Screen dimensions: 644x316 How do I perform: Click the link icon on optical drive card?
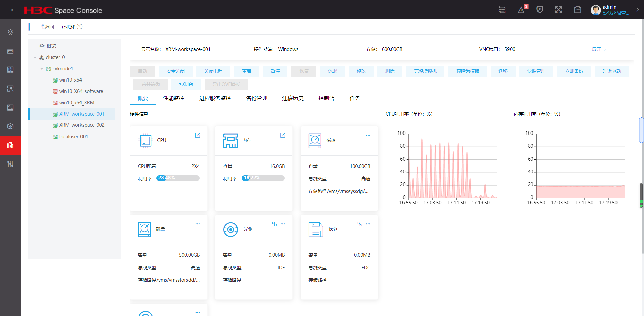274,224
